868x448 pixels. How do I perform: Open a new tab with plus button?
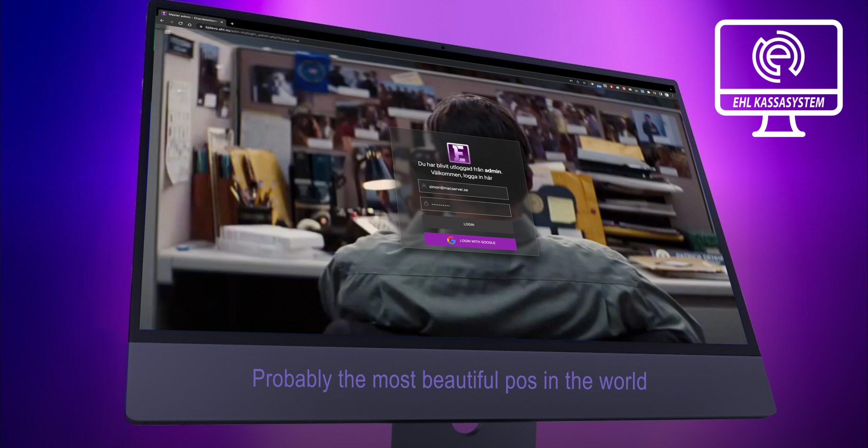click(x=232, y=24)
